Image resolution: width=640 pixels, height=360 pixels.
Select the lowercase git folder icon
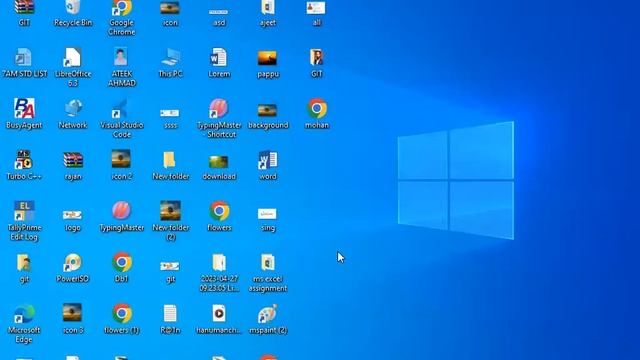pos(24,268)
